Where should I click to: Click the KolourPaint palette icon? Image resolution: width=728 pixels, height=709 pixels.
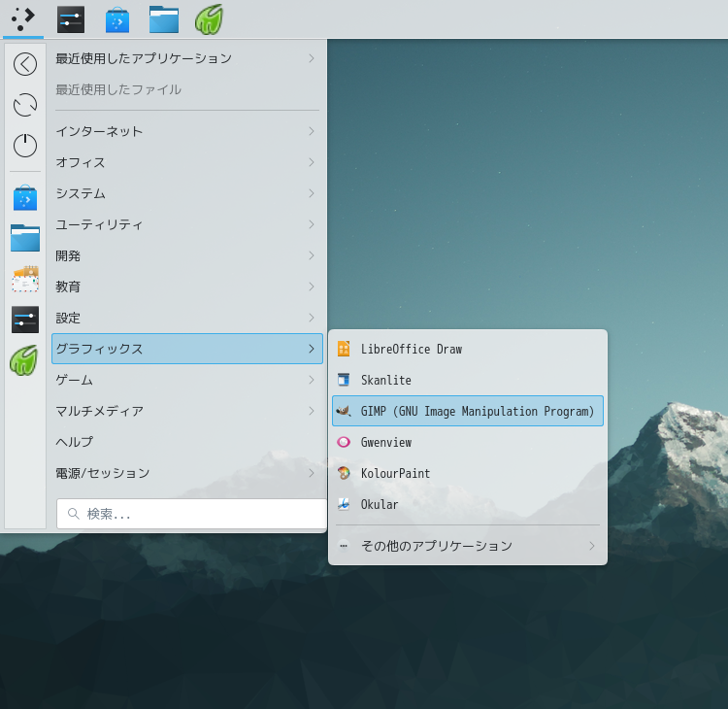[344, 473]
